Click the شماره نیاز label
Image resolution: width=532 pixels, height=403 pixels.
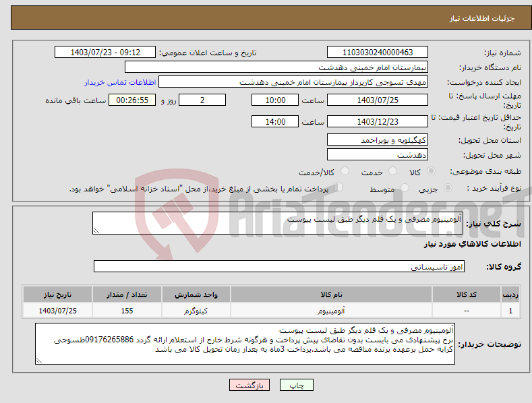(502, 53)
